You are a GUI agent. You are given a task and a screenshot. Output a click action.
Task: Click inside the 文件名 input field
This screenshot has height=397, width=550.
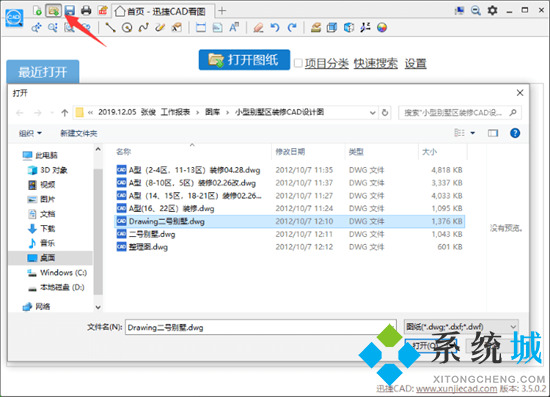(x=261, y=327)
